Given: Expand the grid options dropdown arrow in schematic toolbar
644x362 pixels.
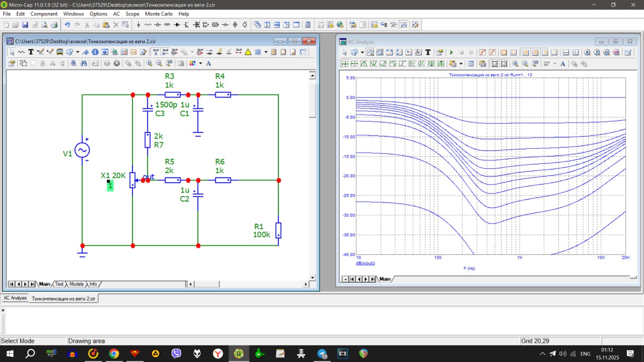Looking at the screenshot, I should pyautogui.click(x=266, y=52).
